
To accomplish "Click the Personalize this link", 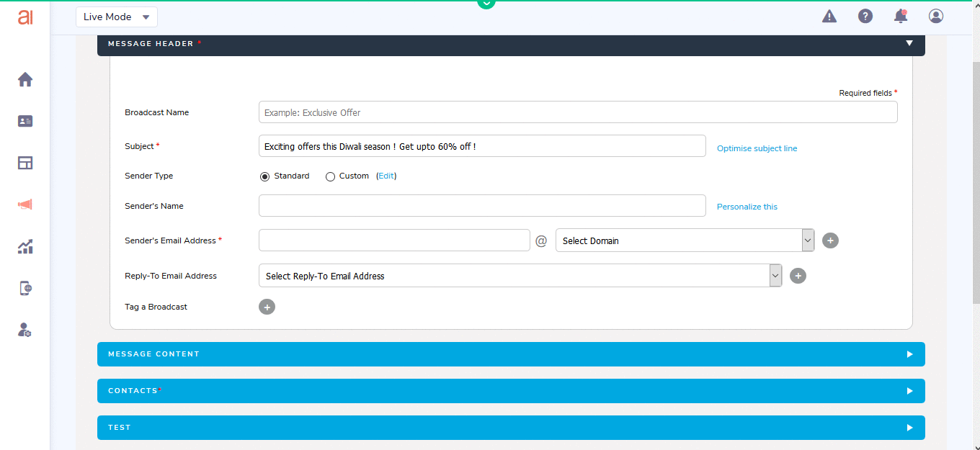I will [747, 207].
